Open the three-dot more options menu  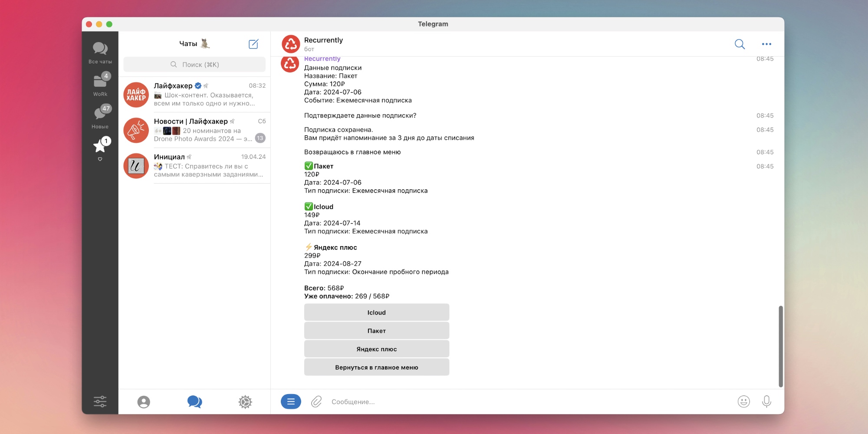coord(767,44)
